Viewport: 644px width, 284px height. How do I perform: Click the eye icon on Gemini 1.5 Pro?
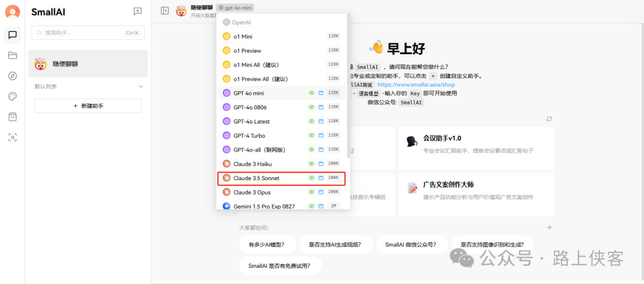[x=311, y=206]
